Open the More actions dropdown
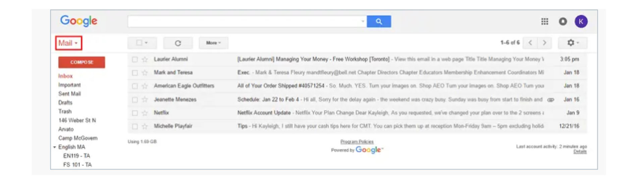 tap(213, 43)
